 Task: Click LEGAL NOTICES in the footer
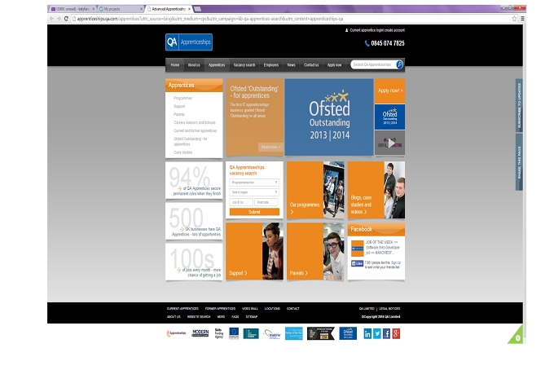389,309
